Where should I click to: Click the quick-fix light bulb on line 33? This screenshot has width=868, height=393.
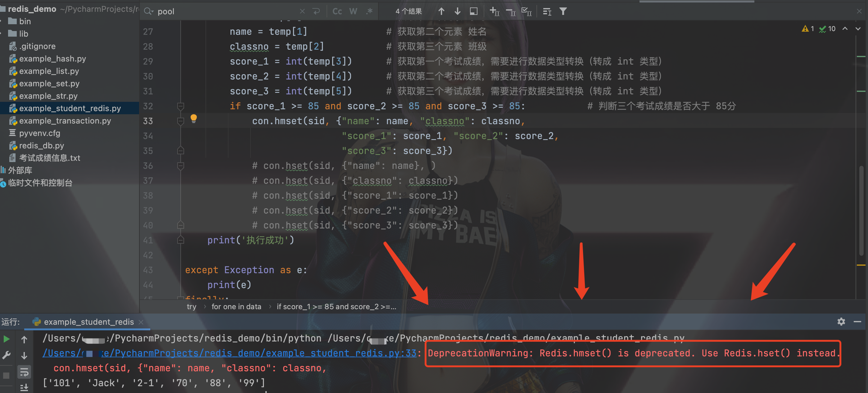(194, 118)
